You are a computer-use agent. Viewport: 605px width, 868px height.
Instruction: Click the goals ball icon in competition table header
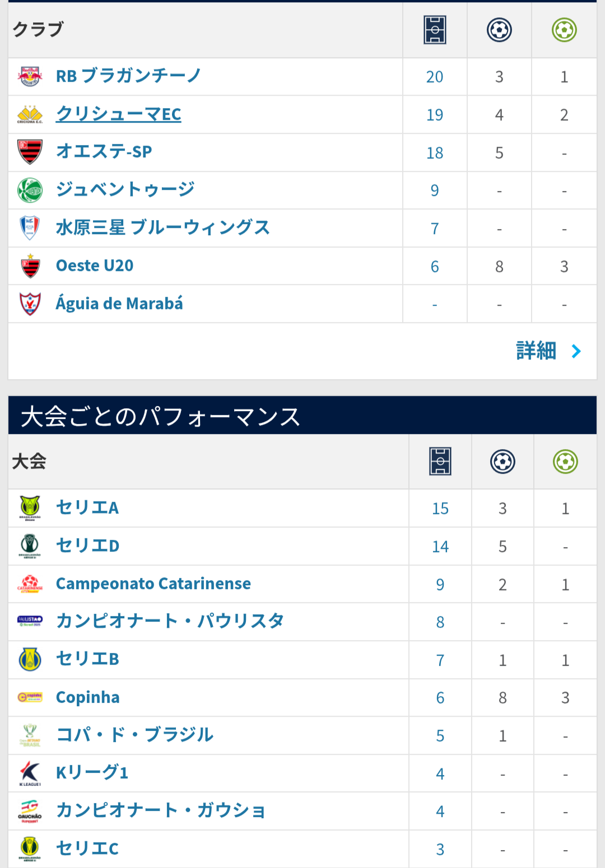[x=502, y=461]
